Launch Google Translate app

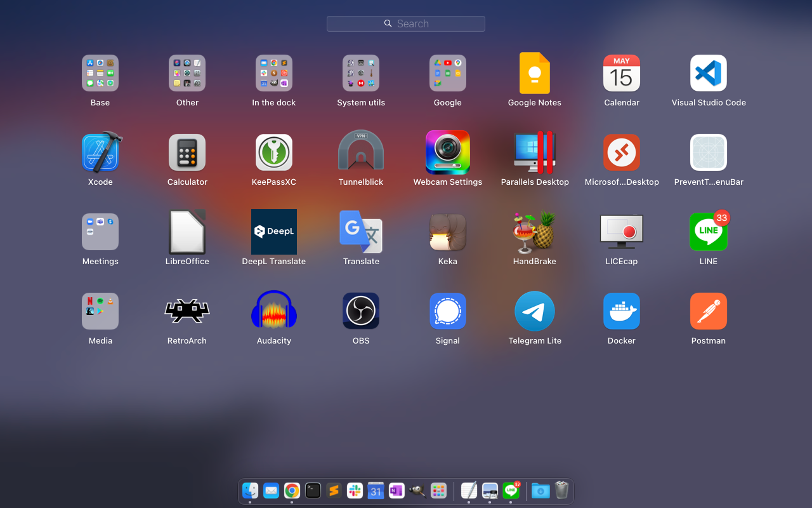(x=361, y=232)
